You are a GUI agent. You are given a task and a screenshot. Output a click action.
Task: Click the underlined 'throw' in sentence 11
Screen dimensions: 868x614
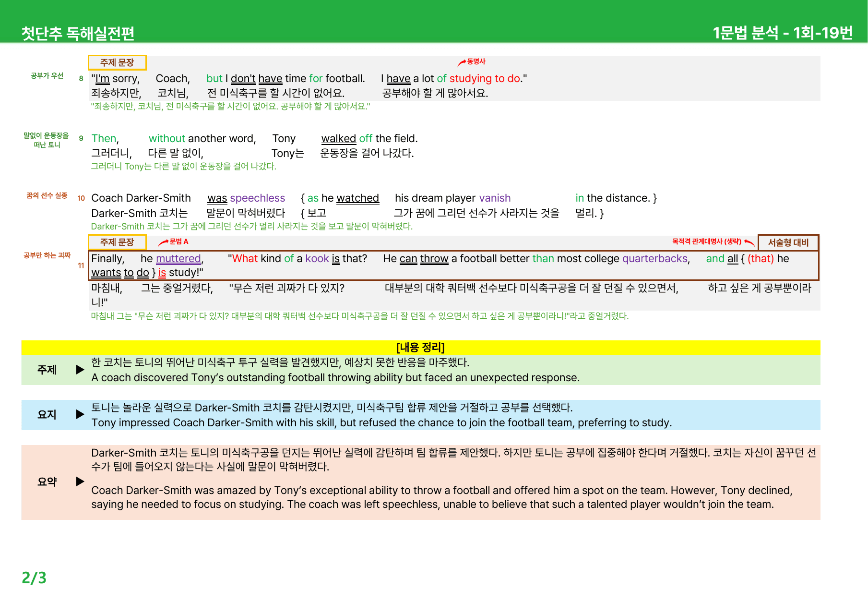pos(434,258)
